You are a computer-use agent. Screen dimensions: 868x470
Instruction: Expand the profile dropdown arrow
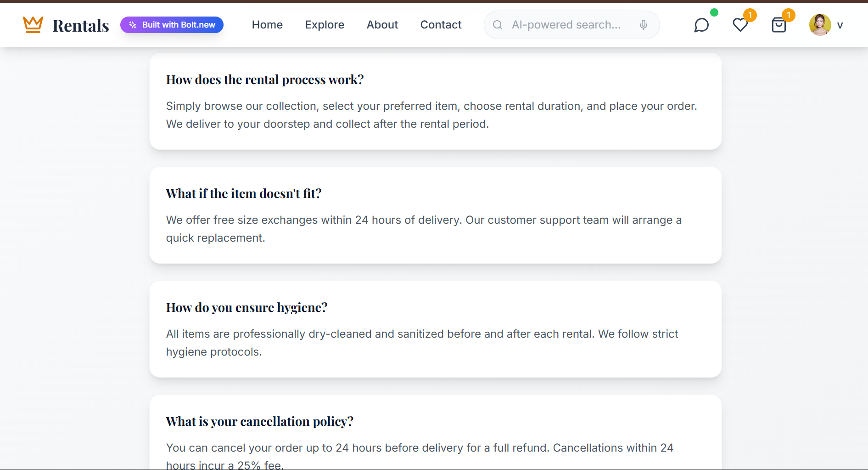[840, 25]
